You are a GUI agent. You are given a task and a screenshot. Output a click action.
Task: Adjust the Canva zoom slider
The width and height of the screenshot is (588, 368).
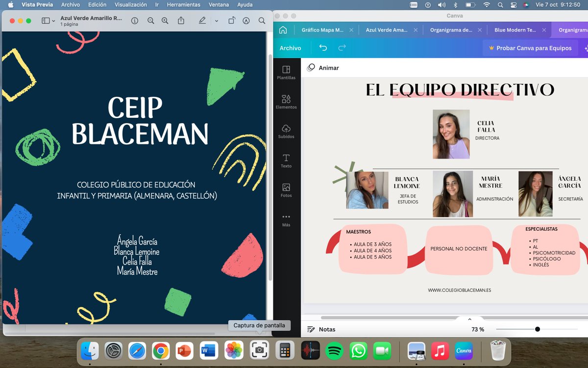click(538, 329)
